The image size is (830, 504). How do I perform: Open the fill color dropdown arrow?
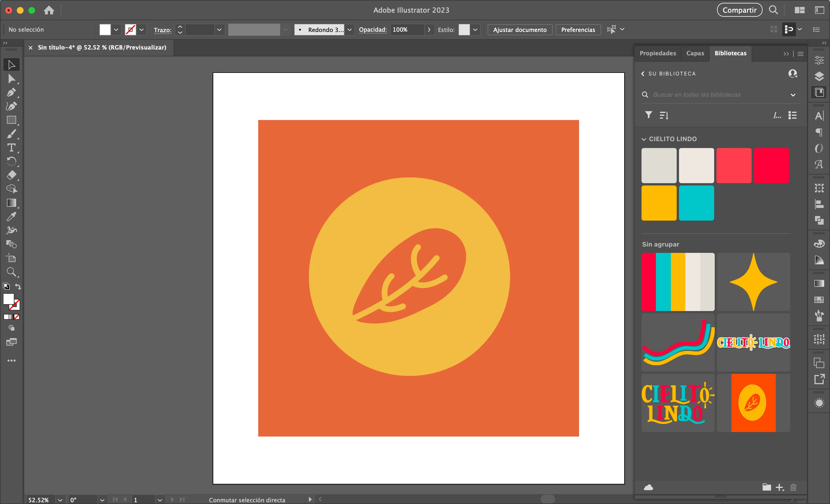click(116, 30)
